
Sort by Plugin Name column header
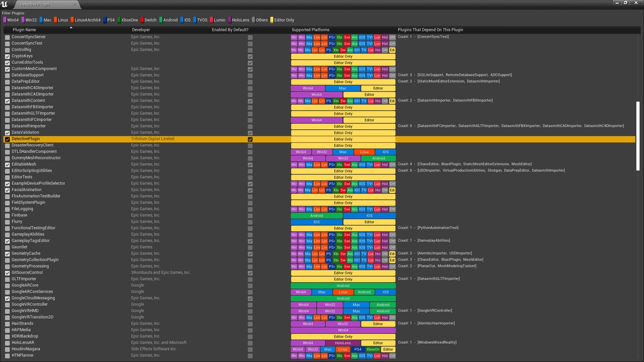tap(24, 30)
